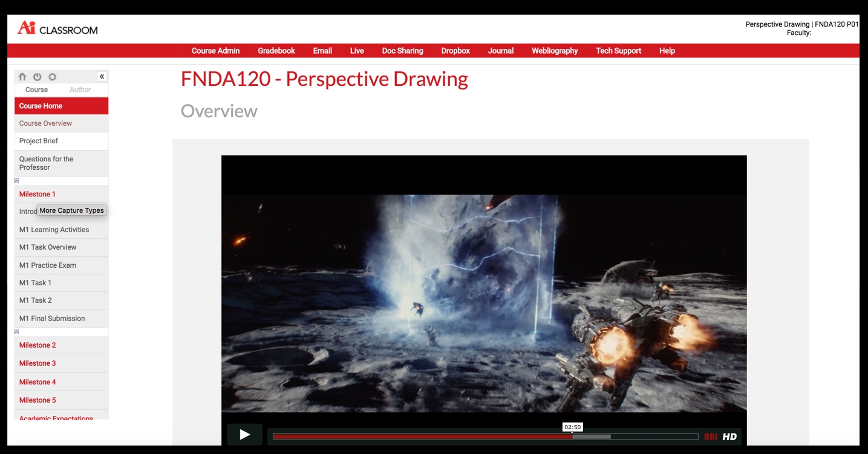Open M1 Learning Activities
Viewport: 868px width, 454px height.
point(61,230)
